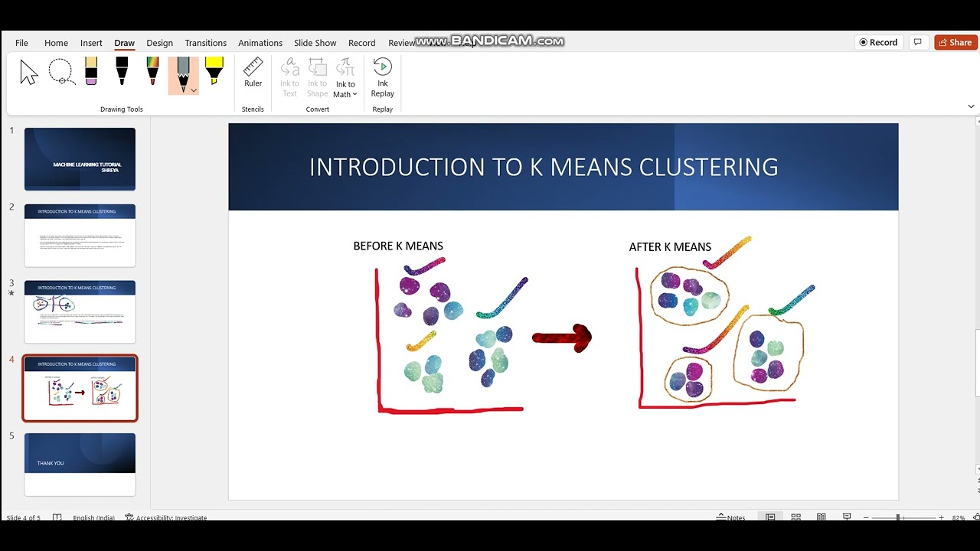Switch to Slide Sorter view

795,517
